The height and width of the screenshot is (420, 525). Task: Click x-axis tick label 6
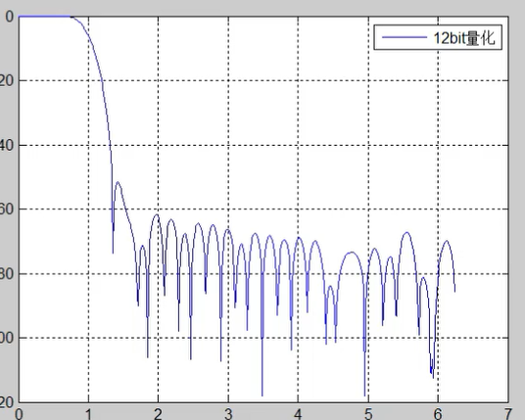tap(438, 414)
